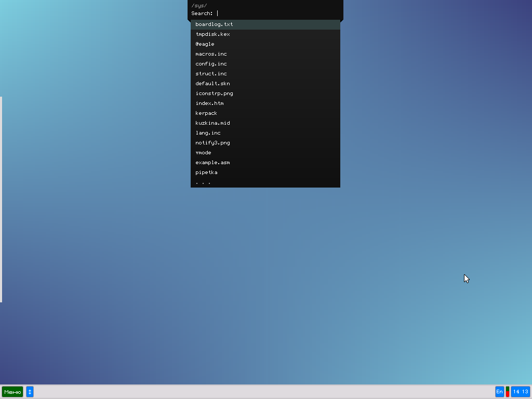
Task: Select the default.skn skin file
Action: pyautogui.click(x=212, y=84)
